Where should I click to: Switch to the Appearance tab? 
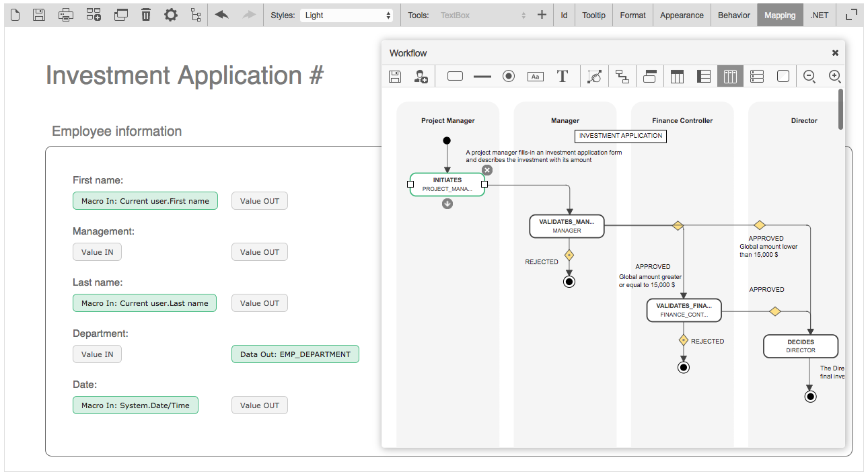click(682, 15)
